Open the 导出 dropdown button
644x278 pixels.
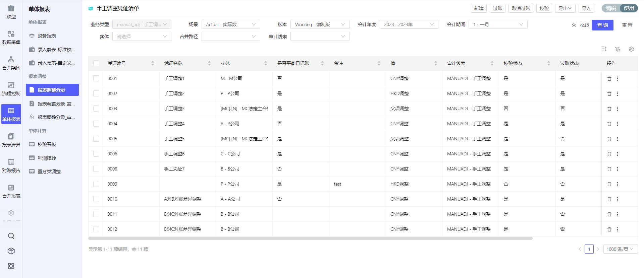pyautogui.click(x=565, y=8)
